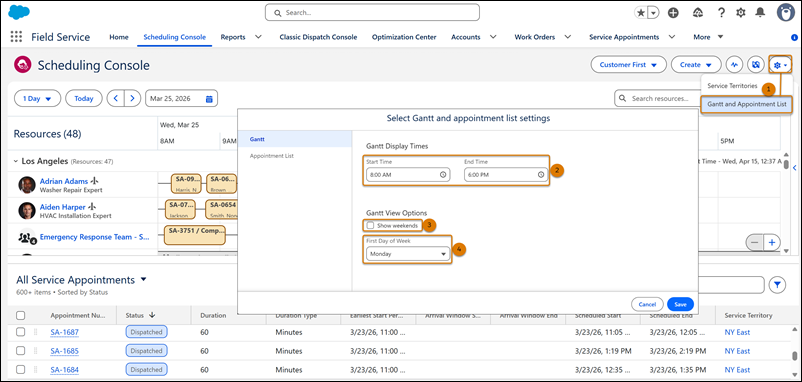Open the user profile avatar

coord(786,13)
